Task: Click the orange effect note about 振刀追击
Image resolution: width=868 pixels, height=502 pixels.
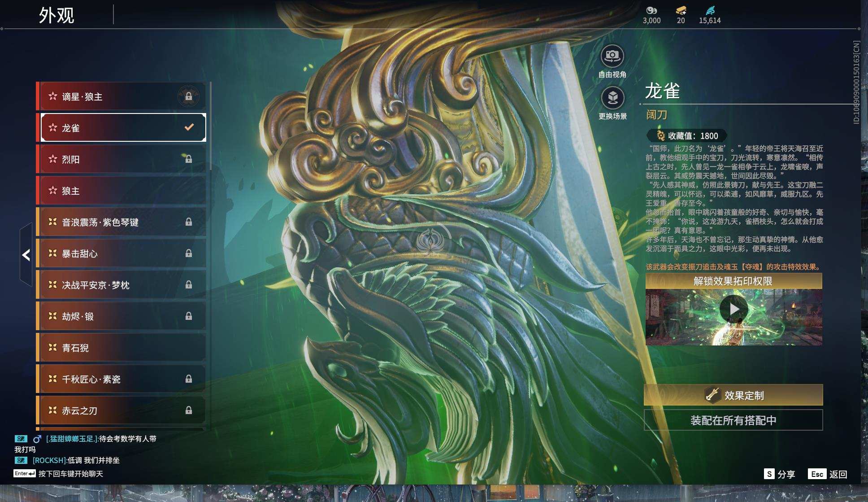Action: (x=733, y=266)
